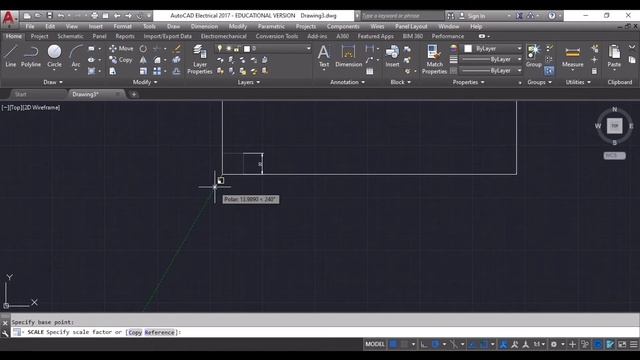
Task: Open the Dimension menu
Action: pos(204,26)
